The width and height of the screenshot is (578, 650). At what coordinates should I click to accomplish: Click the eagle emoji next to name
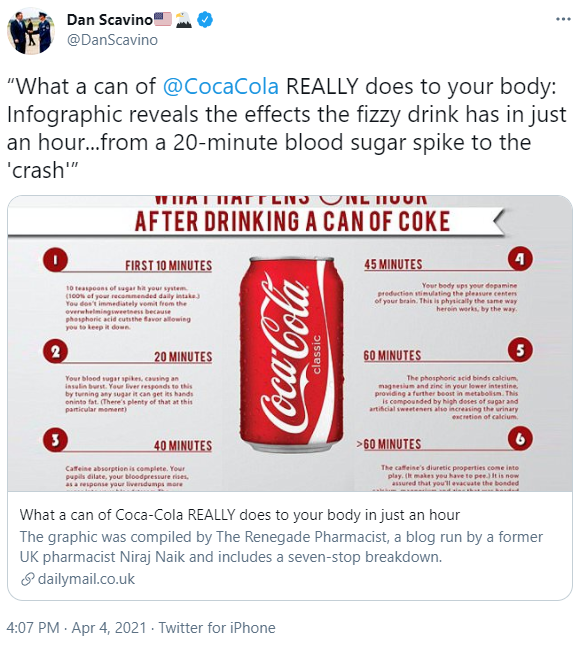(x=184, y=19)
